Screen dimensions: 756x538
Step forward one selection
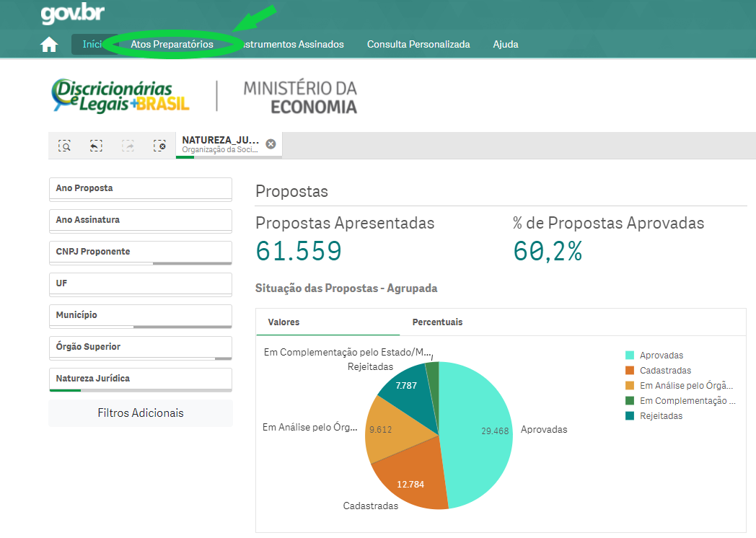point(128,146)
